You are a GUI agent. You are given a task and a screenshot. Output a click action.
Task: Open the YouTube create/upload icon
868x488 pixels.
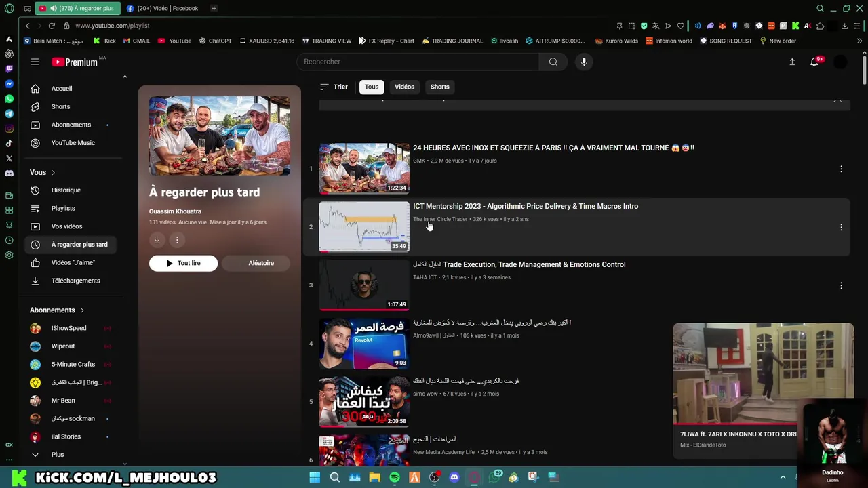click(792, 62)
